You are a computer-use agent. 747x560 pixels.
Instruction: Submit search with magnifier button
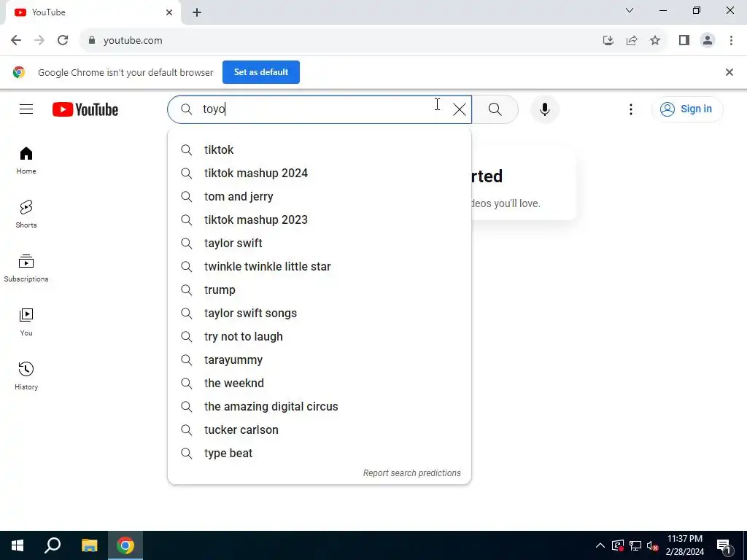click(x=495, y=109)
